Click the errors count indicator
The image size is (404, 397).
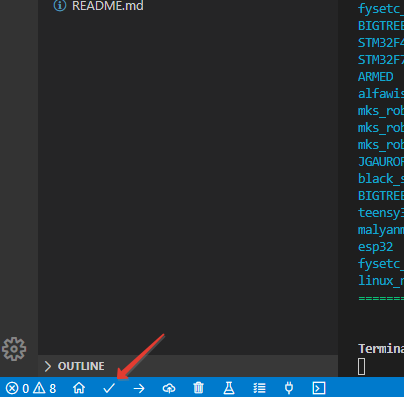[17, 388]
